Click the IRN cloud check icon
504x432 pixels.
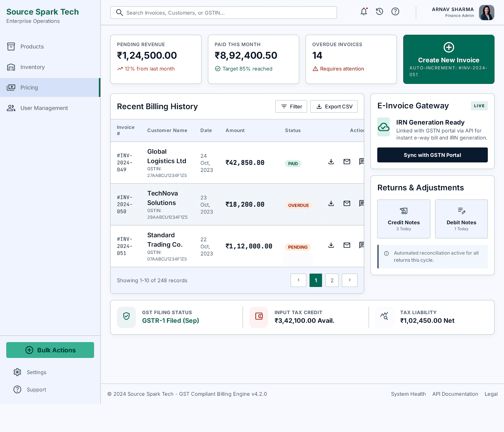coord(384,127)
